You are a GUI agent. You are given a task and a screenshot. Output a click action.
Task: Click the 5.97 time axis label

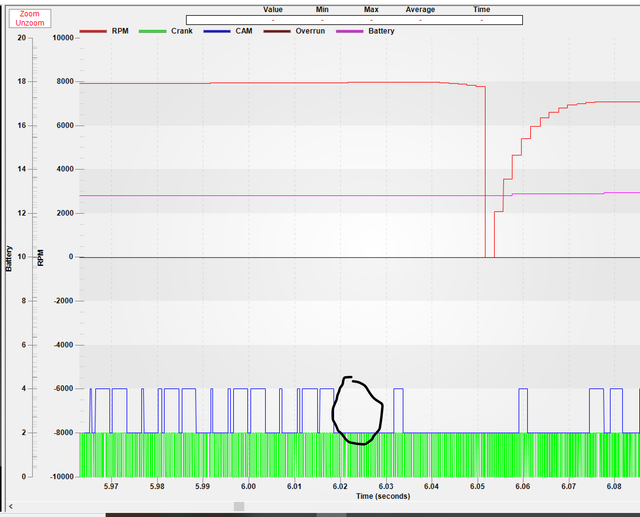[111, 486]
